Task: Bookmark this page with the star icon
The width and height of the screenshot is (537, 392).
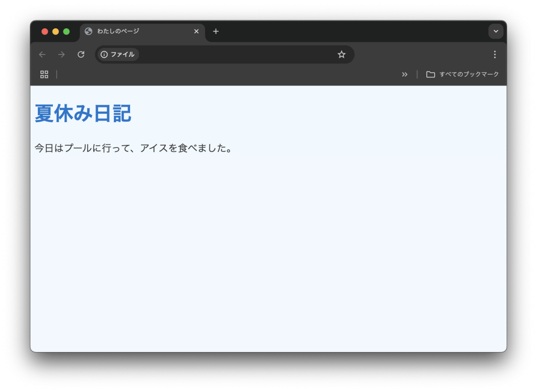Action: tap(341, 55)
